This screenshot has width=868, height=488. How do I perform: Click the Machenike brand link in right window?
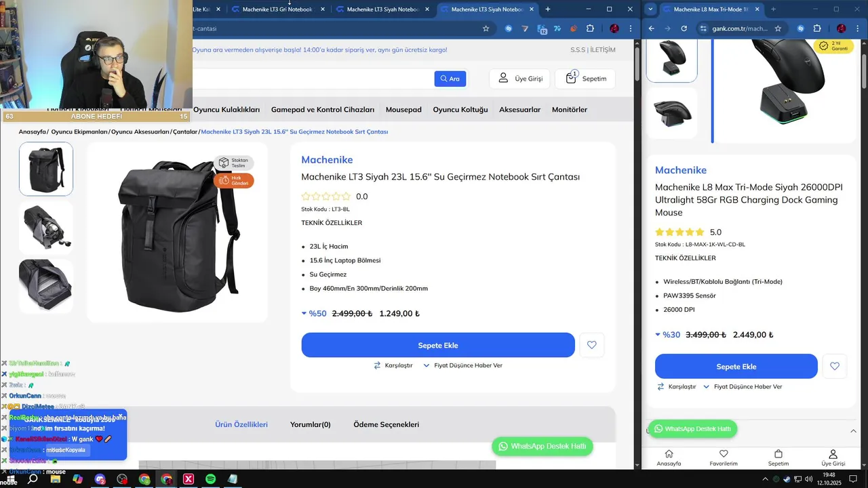pos(681,170)
